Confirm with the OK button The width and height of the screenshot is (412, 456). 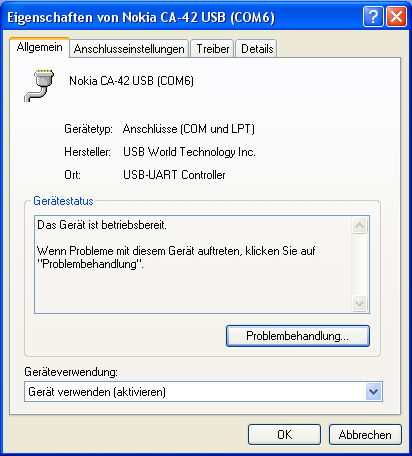[x=284, y=434]
